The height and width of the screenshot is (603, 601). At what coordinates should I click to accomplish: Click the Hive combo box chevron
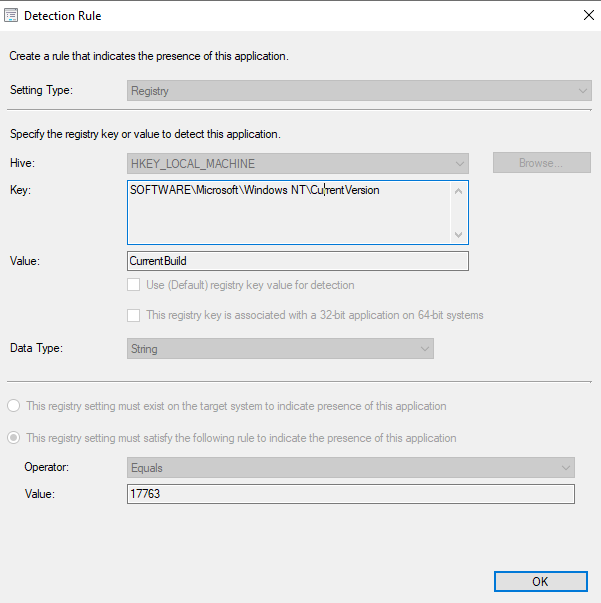pos(459,164)
